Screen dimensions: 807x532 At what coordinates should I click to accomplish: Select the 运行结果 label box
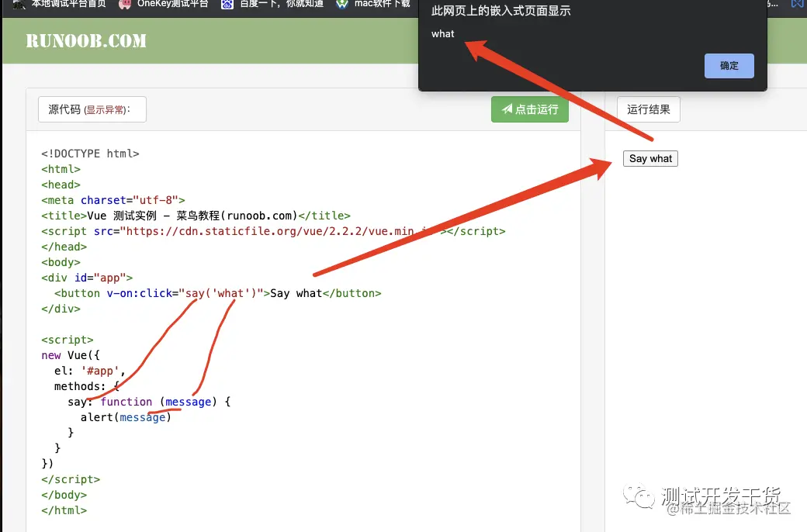[x=649, y=109]
